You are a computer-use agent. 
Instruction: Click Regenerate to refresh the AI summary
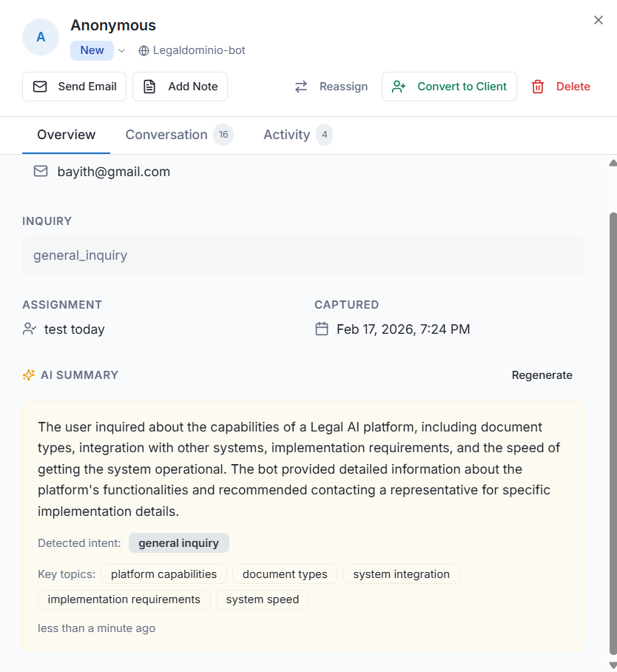click(542, 374)
